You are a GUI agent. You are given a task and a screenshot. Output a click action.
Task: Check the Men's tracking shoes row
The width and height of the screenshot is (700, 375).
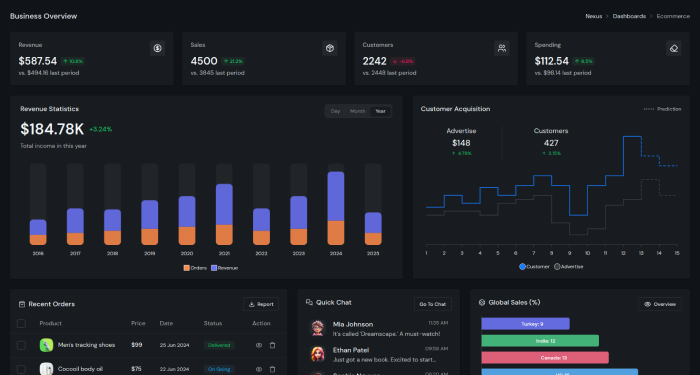pos(21,345)
